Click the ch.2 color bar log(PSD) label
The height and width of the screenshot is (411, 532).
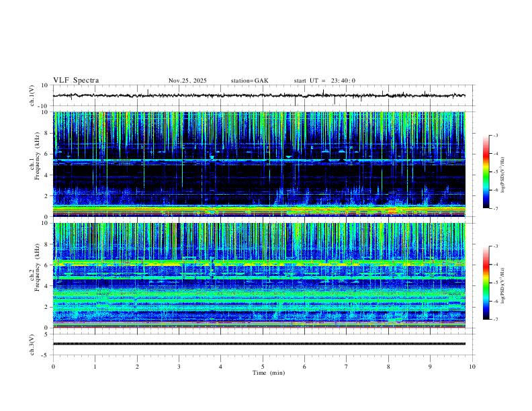(x=502, y=285)
